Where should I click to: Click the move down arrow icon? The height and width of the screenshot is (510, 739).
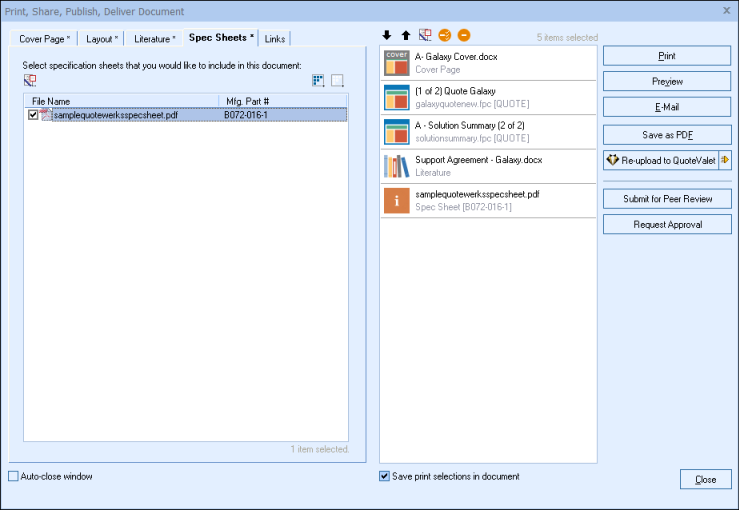coord(387,35)
